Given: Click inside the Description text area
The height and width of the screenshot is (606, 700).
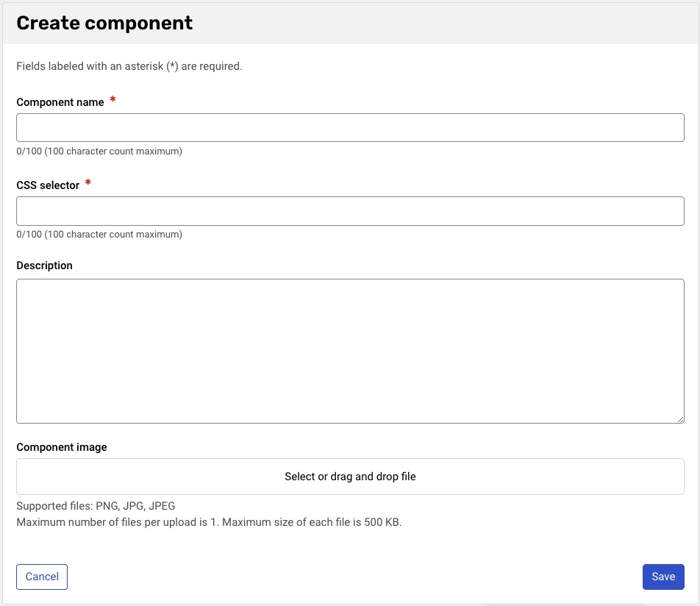Looking at the screenshot, I should [350, 351].
